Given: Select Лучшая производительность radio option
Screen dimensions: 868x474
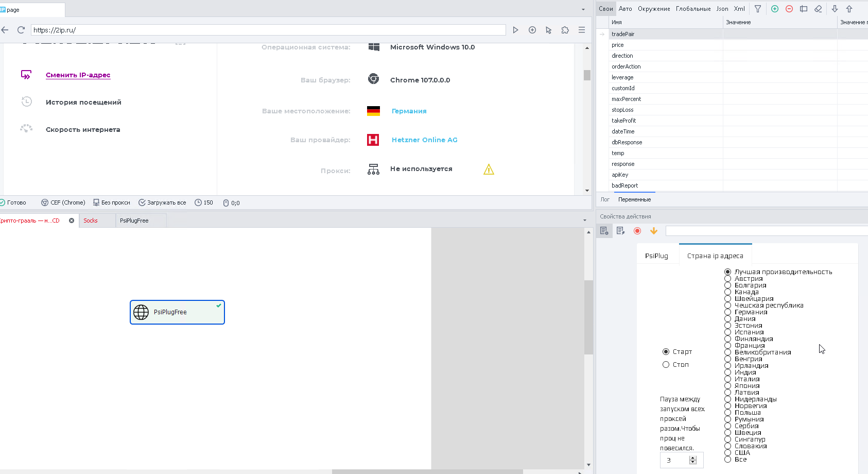Looking at the screenshot, I should coord(727,272).
